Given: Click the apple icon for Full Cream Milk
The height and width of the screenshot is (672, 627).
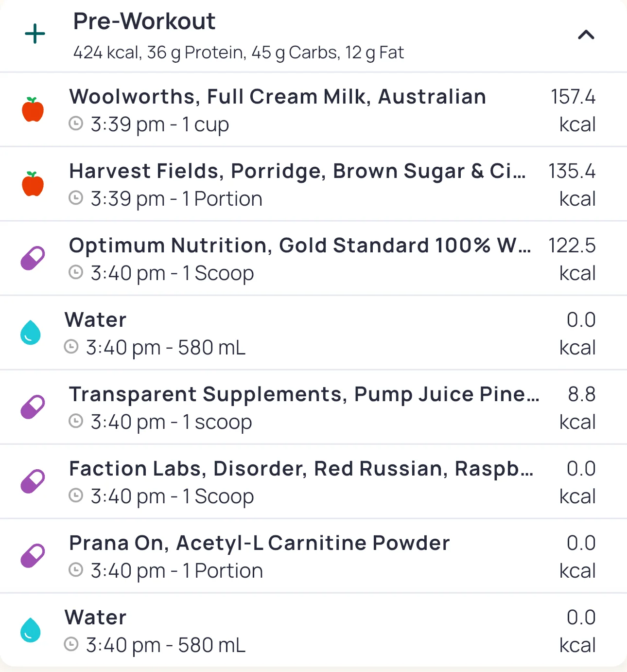Looking at the screenshot, I should [33, 109].
